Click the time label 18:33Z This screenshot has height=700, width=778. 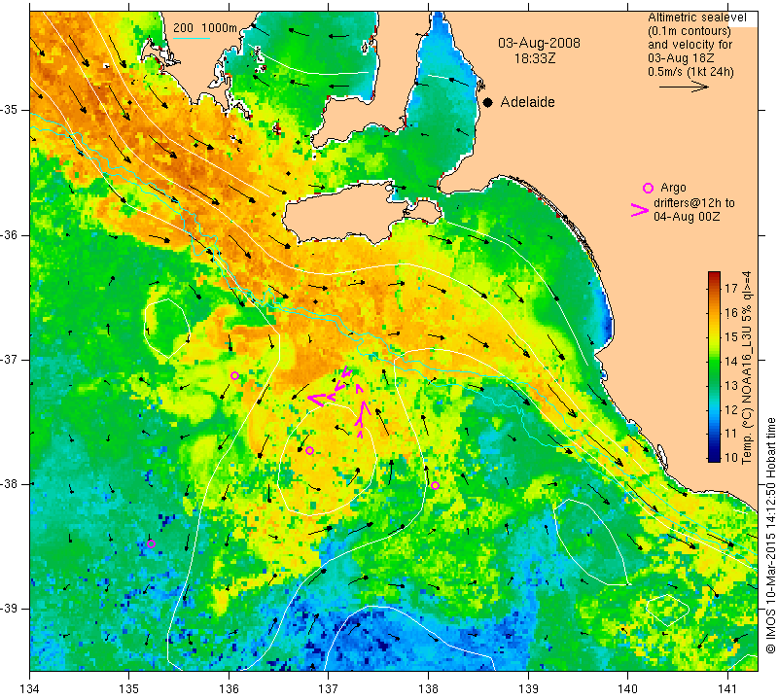(534, 58)
